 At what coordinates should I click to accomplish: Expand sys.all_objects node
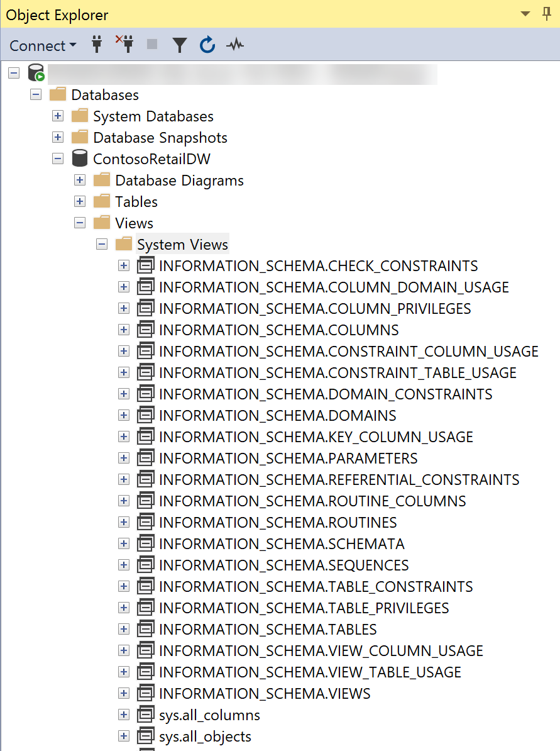click(x=124, y=736)
